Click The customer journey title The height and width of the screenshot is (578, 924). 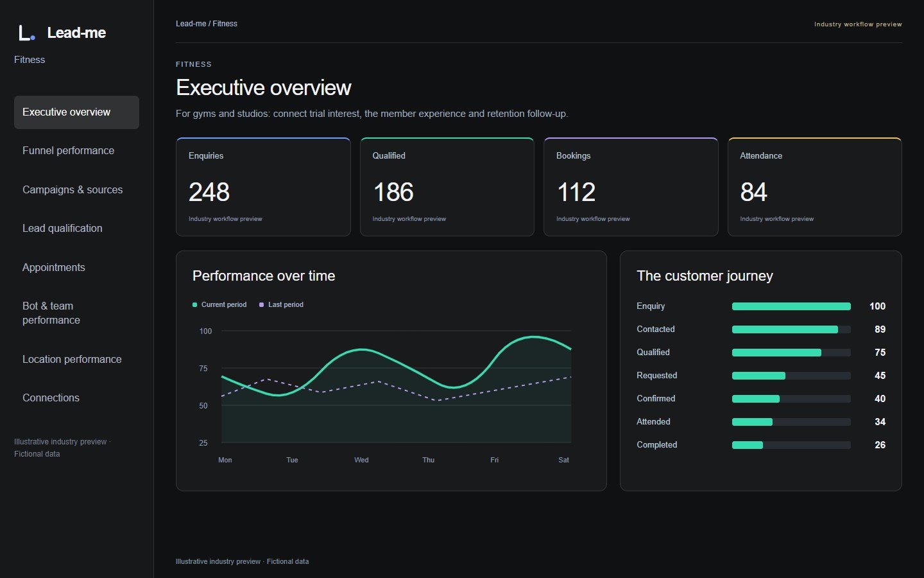(705, 276)
